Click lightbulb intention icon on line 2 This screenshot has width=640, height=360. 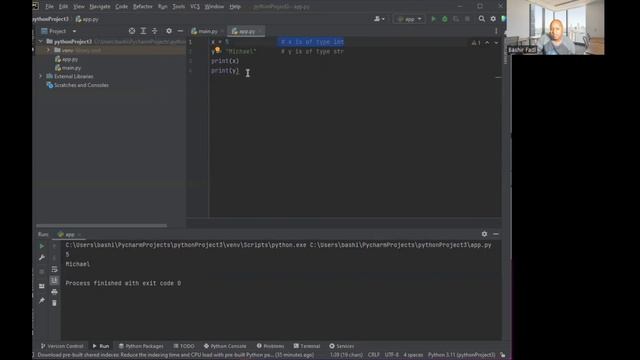(218, 50)
